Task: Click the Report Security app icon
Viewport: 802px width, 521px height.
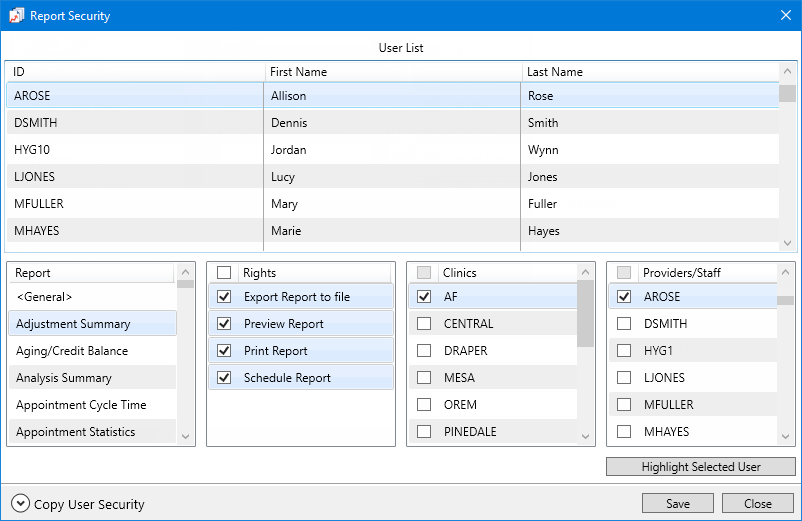Action: 16,16
